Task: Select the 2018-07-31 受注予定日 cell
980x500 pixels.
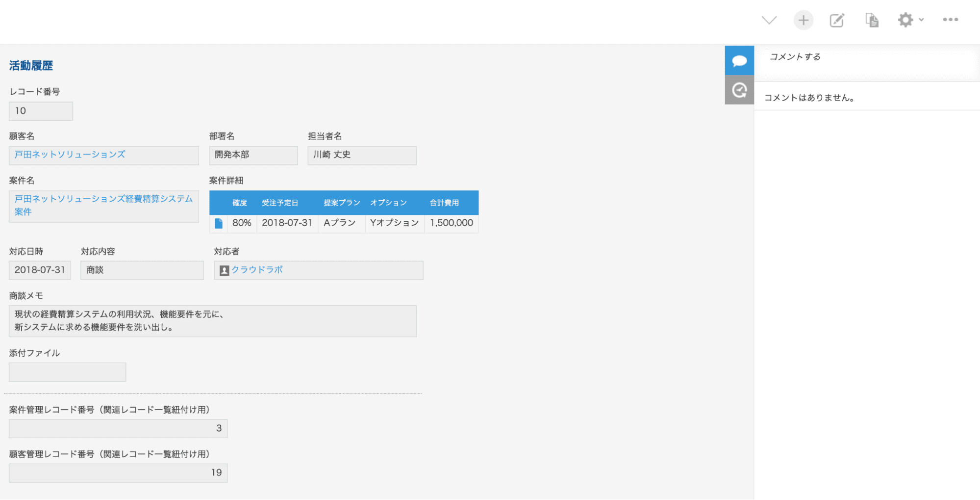Action: point(287,223)
